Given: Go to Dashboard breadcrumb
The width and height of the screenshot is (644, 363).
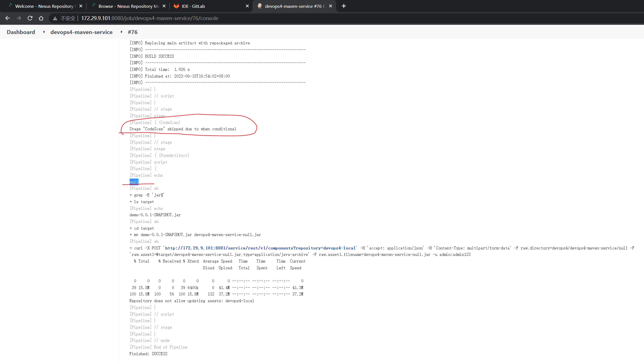Looking at the screenshot, I should [x=21, y=32].
